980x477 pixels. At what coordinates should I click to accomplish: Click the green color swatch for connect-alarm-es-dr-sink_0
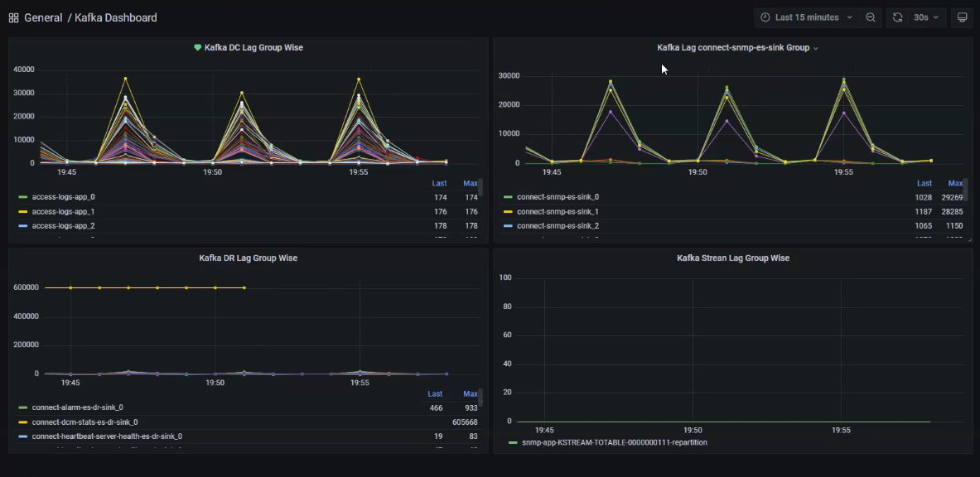pyautogui.click(x=23, y=408)
